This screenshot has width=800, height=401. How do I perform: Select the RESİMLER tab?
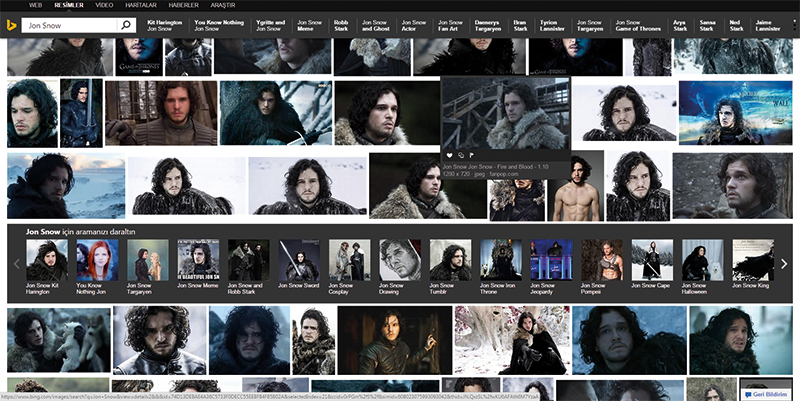(x=69, y=5)
